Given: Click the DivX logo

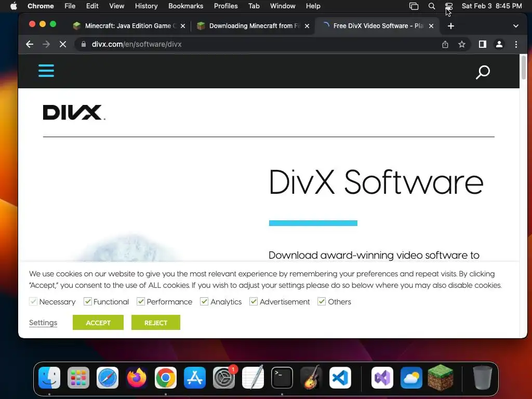Looking at the screenshot, I should click(74, 113).
